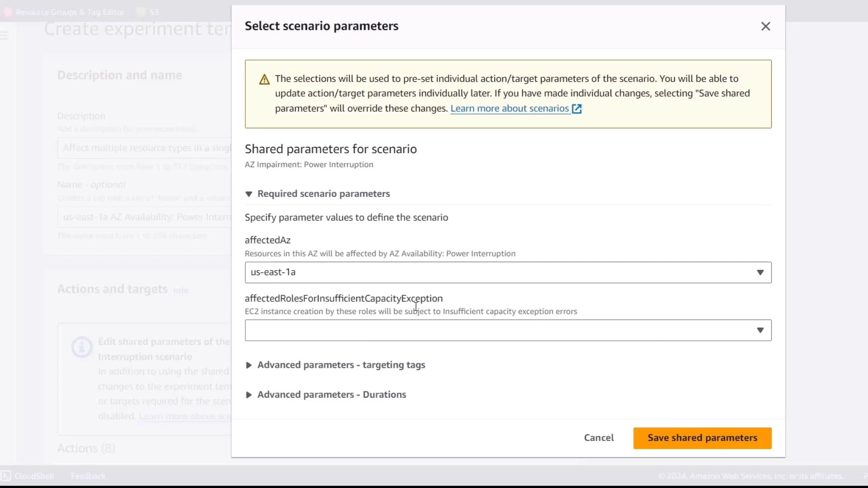Click the Cancel button
Viewport: 868px width, 488px height.
(599, 438)
